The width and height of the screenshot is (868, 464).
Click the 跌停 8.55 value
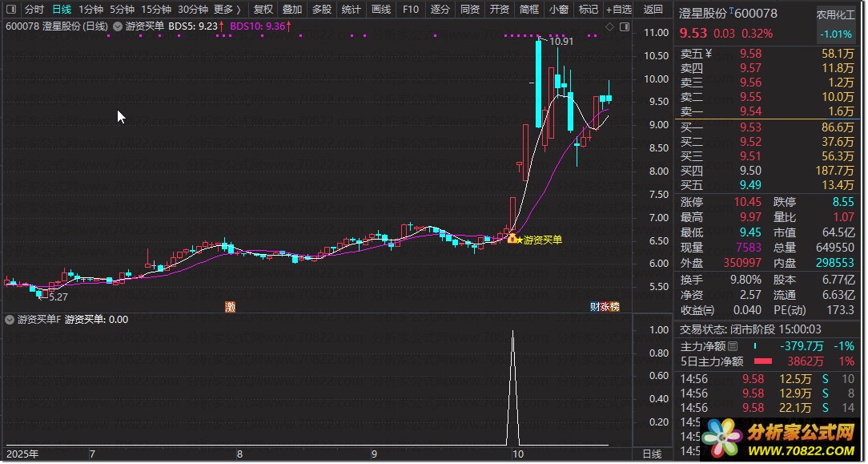(843, 202)
